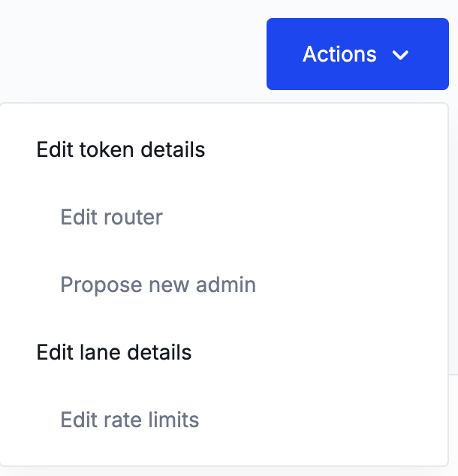Click the Edit router list item
The image size is (458, 476).
click(x=112, y=218)
